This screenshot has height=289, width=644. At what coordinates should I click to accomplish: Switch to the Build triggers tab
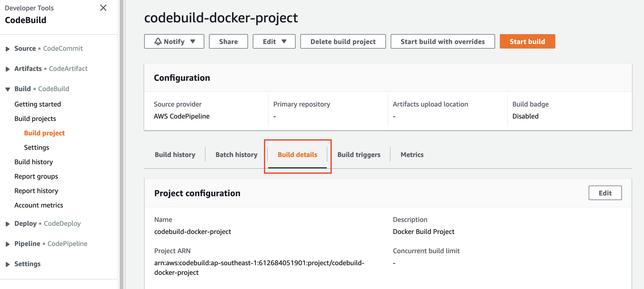click(x=359, y=154)
